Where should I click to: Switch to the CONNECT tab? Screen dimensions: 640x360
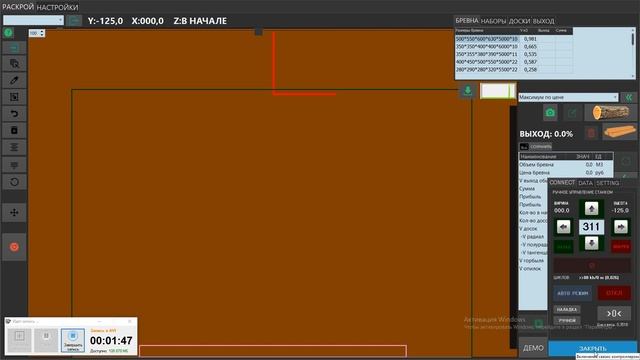point(562,182)
